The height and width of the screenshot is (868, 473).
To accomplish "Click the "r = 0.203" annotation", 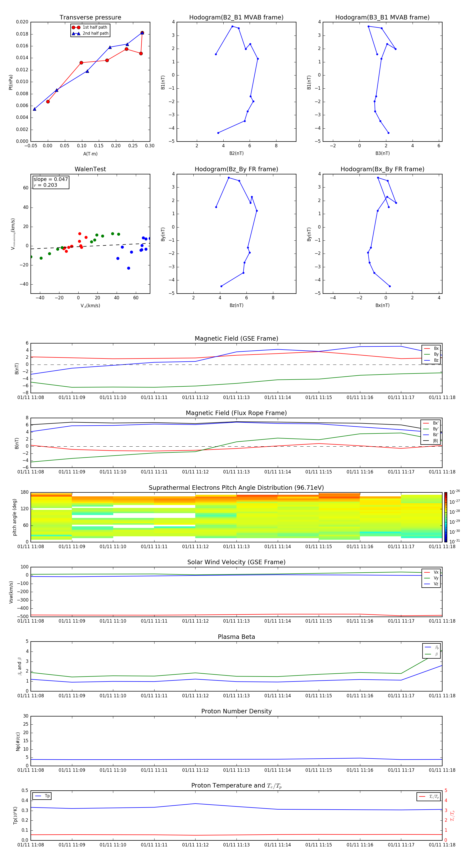I will [x=45, y=185].
